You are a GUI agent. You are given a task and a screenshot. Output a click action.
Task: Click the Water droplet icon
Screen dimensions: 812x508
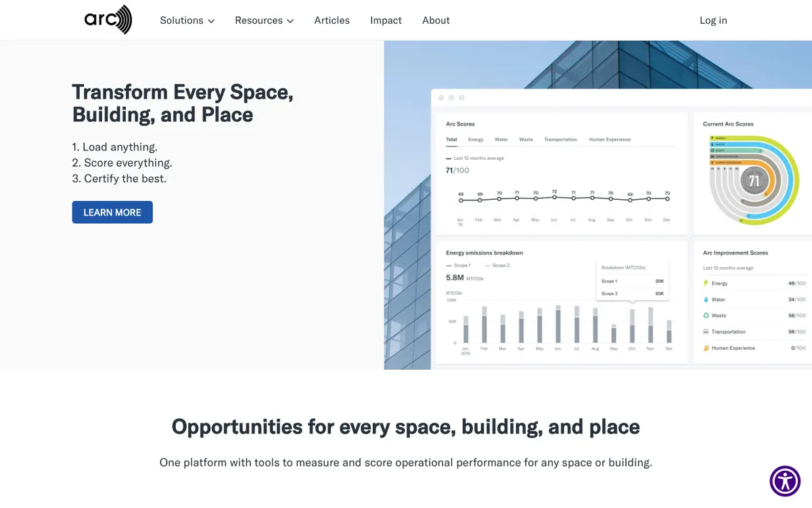[x=706, y=299]
